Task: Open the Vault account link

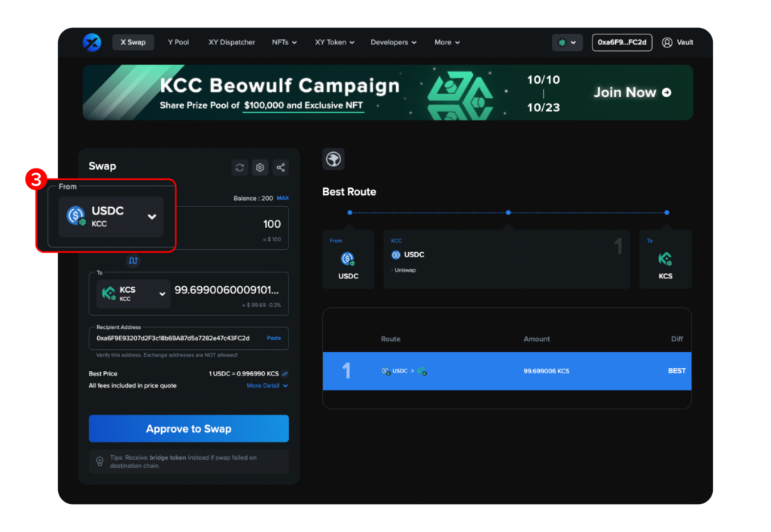Action: 678,42
